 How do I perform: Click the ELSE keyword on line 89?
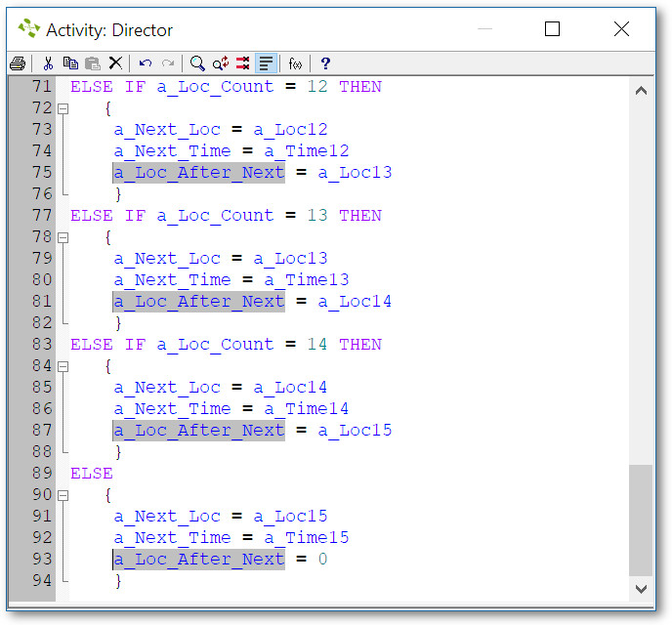[x=92, y=474]
